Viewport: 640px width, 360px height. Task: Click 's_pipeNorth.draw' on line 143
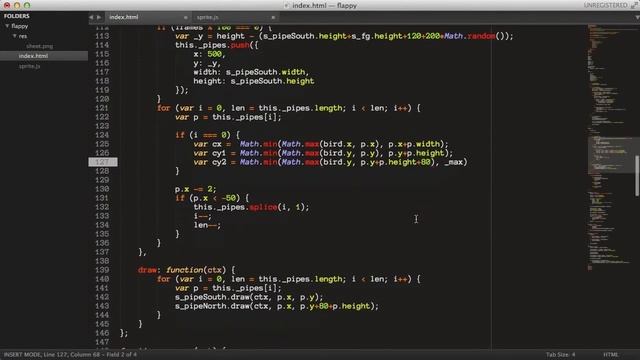(x=212, y=306)
